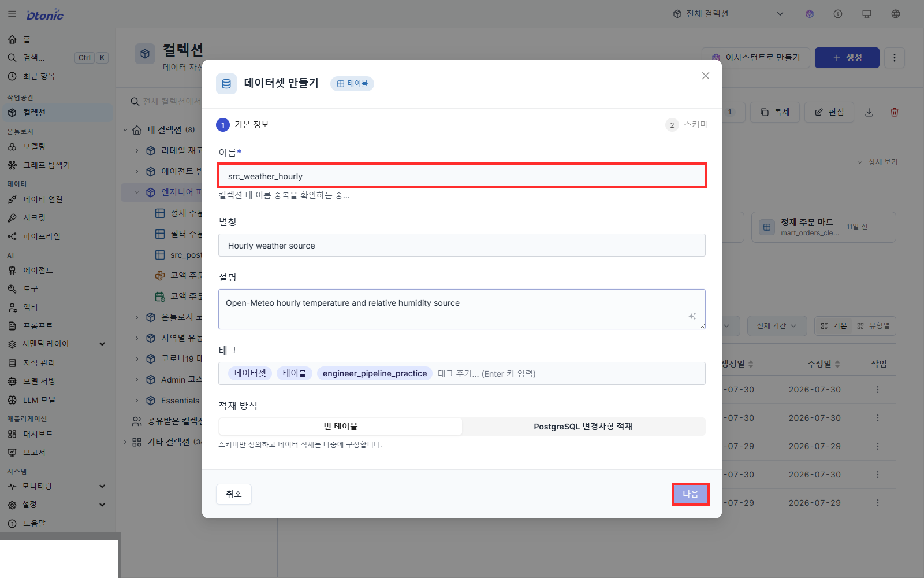Click the monitor icon in the top bar

(867, 14)
